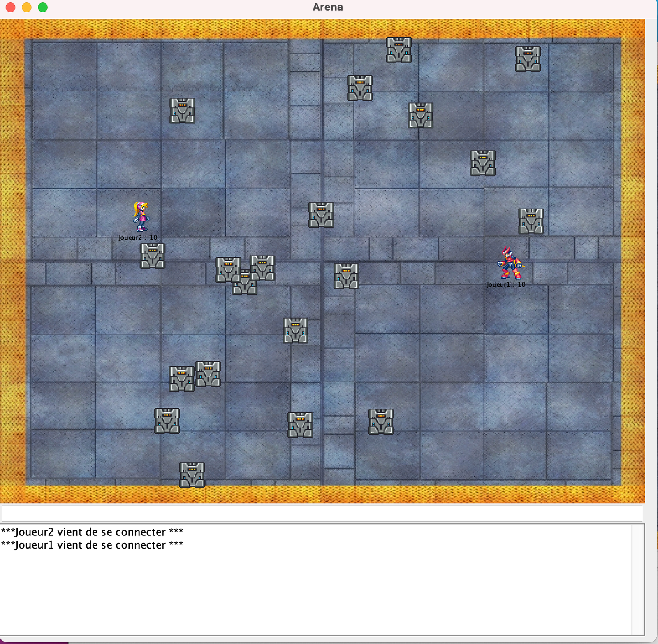This screenshot has width=658, height=644.
Task: Maximize the Arena window with green button
Action: (x=43, y=7)
